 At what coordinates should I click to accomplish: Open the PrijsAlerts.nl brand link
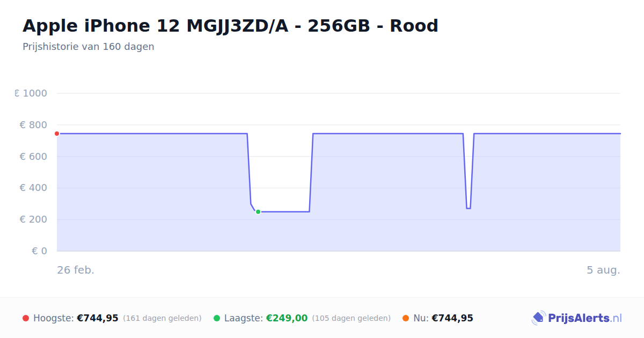tap(577, 318)
